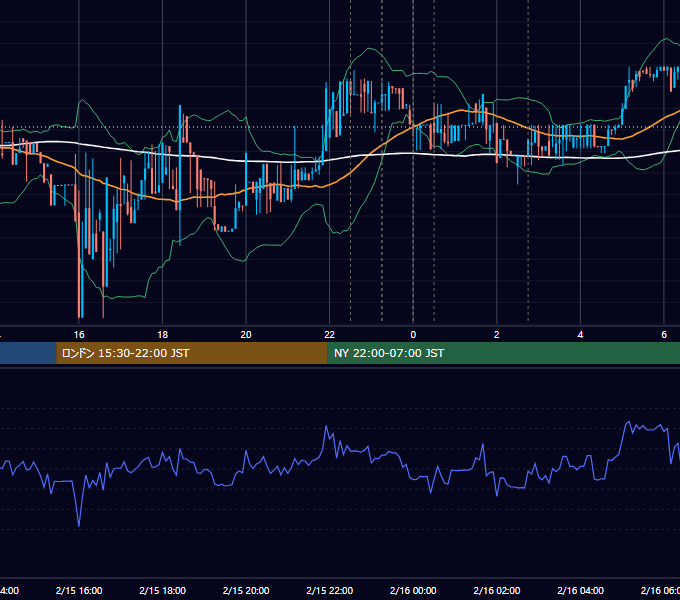Viewport: 680px width, 600px height.
Task: Click hour label 0 on chart axis
Action: 413,334
